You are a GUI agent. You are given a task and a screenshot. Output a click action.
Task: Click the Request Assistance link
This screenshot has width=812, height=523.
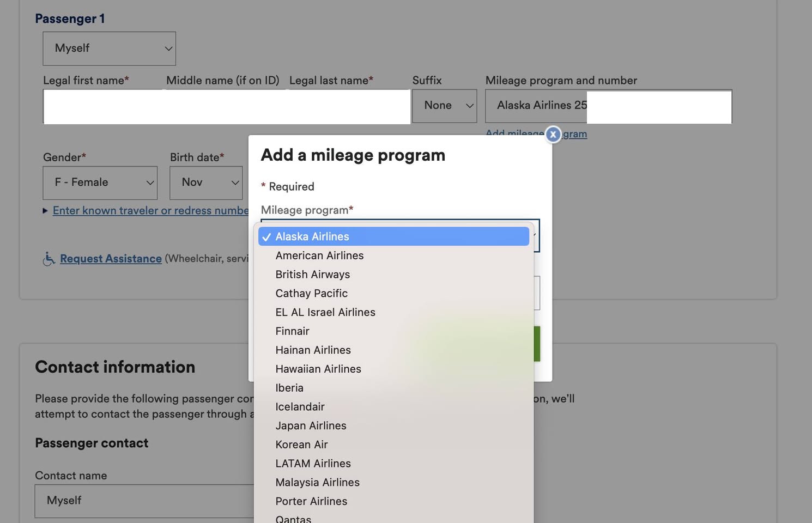(x=111, y=259)
